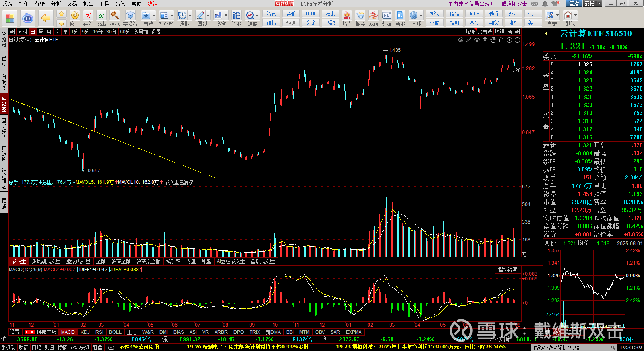Zoom out chart with minus circle icon
The height and width of the screenshot is (352, 644).
(x=517, y=40)
